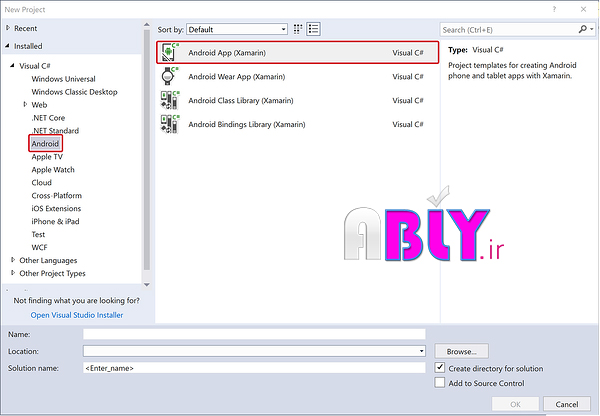The width and height of the screenshot is (600, 416).
Task: Click the Solution name input field
Action: pos(254,368)
